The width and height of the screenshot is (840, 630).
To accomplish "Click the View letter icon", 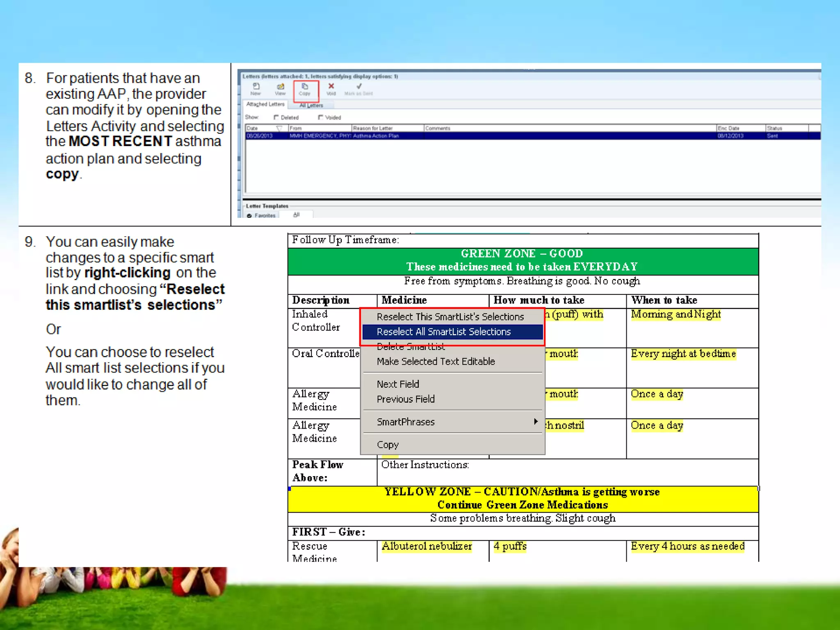I will click(280, 87).
